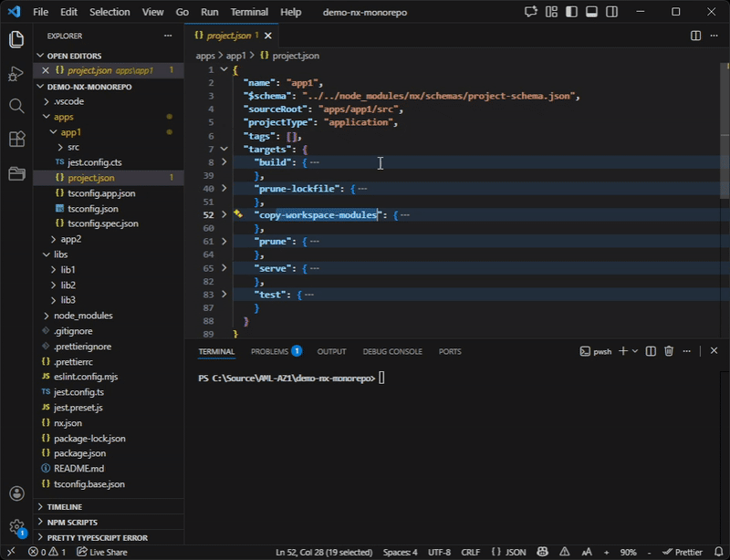Toggle the primary side bar visibility
Viewport: 730px width, 560px height.
click(x=571, y=12)
